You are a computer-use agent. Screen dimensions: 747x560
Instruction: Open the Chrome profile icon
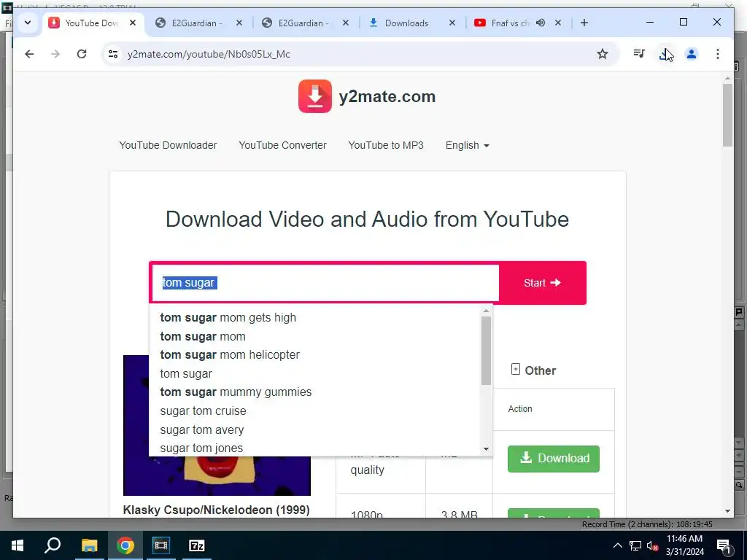coord(692,54)
